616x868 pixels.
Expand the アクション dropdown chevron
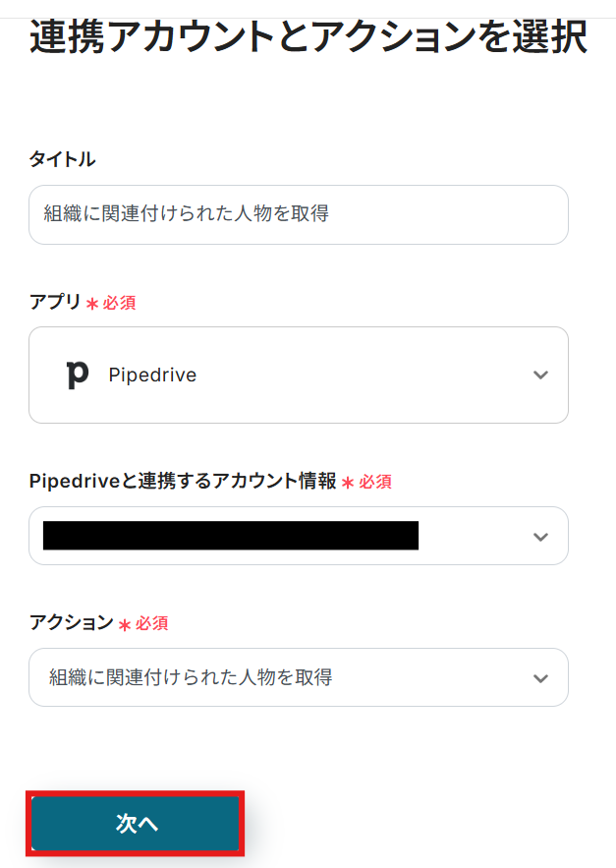pos(539,678)
